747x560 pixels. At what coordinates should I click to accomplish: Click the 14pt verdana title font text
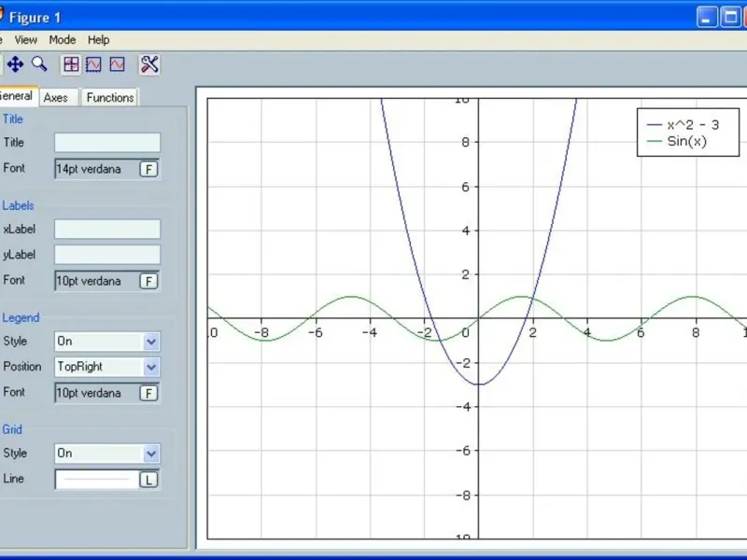point(89,169)
